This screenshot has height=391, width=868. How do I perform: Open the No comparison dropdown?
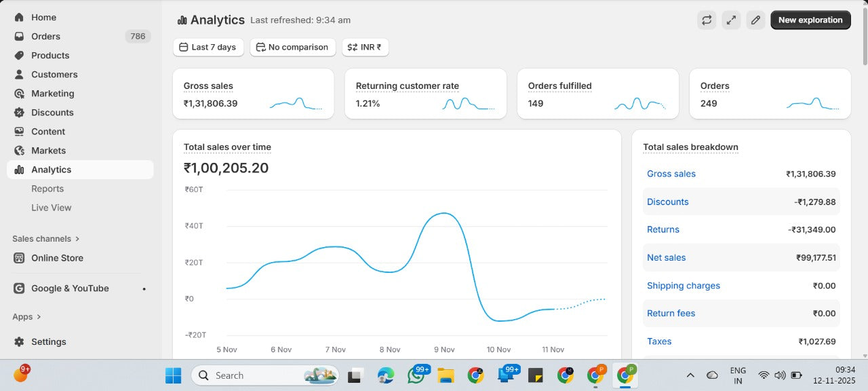click(292, 48)
